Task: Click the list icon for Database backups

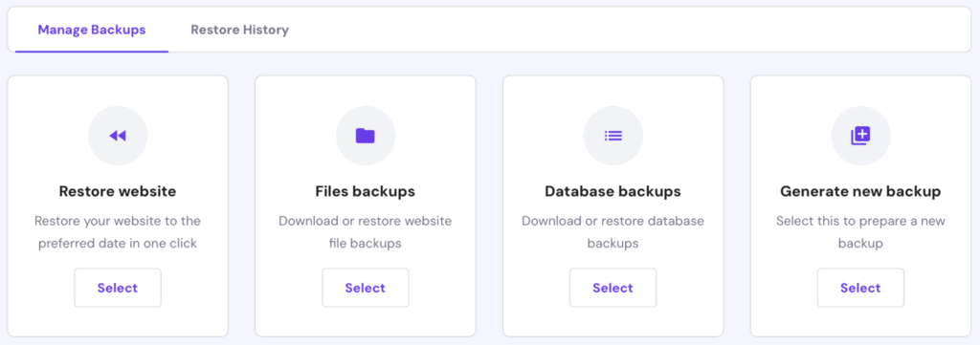Action: 613,136
